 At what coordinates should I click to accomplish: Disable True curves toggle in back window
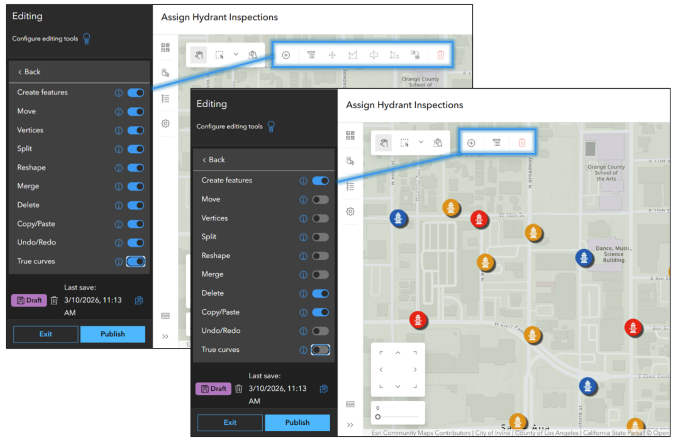point(136,261)
